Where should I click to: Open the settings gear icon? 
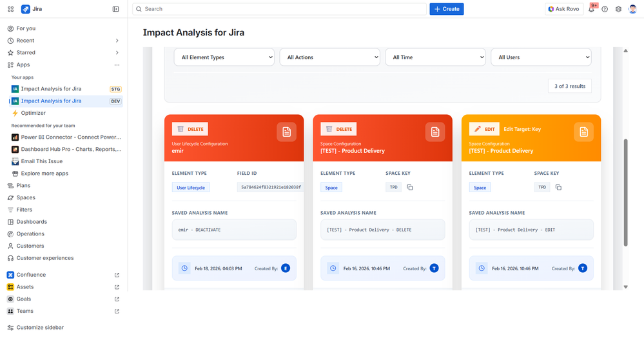(618, 9)
